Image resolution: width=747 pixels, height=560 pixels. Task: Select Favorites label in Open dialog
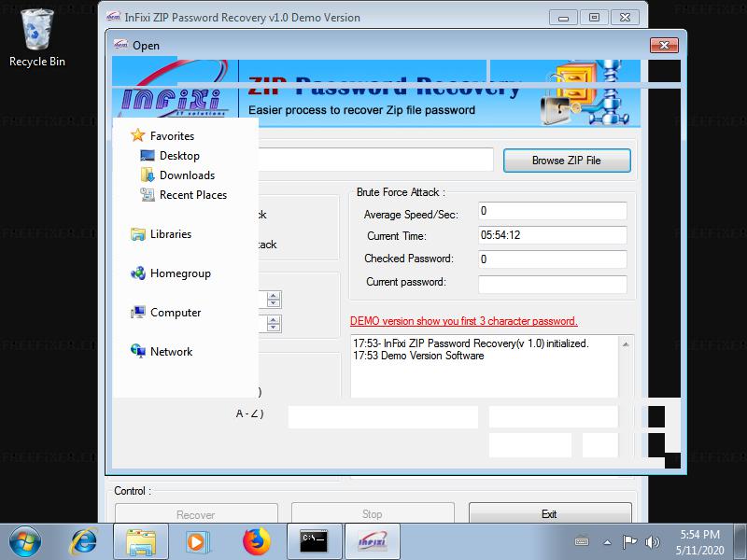click(172, 136)
